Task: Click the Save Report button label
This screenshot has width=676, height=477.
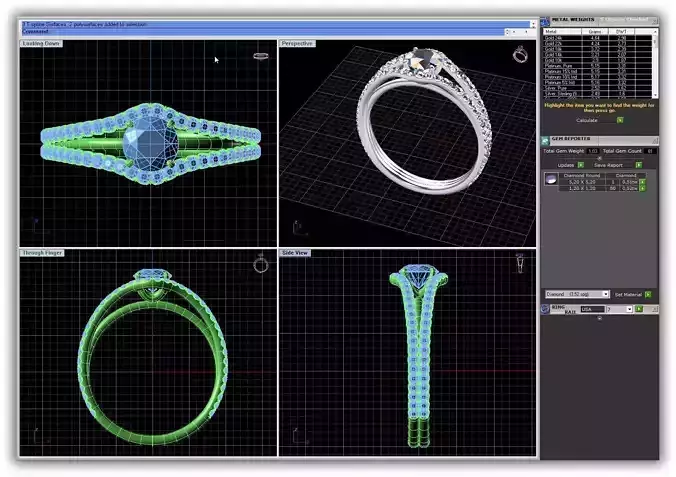Action: (x=608, y=165)
